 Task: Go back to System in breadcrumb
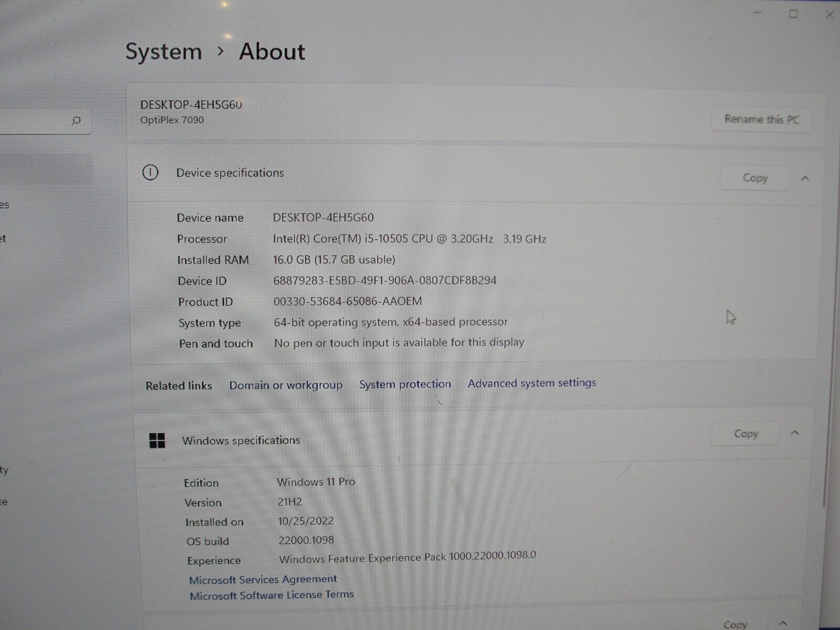click(163, 52)
